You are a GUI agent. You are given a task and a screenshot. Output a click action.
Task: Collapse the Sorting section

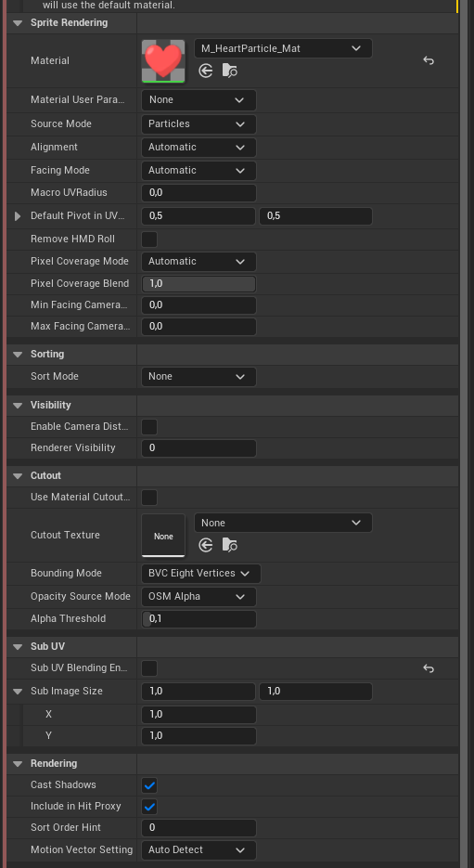click(18, 355)
